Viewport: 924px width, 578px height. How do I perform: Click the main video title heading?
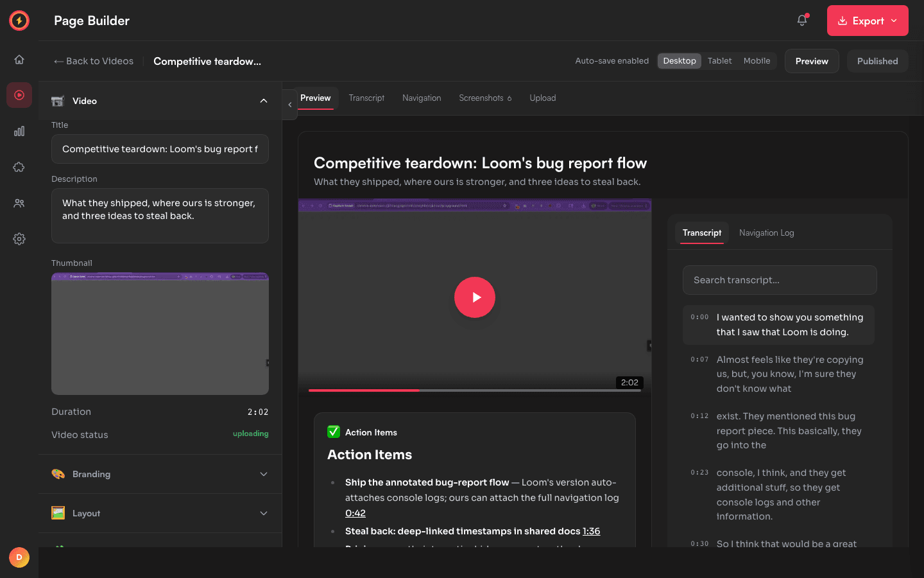tap(480, 163)
